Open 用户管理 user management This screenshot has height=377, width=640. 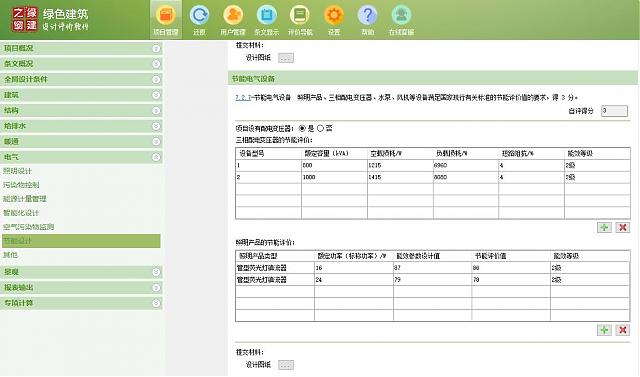click(233, 20)
